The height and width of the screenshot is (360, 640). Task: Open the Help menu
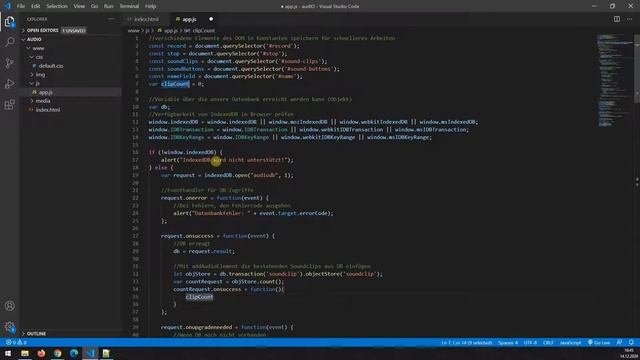click(x=151, y=6)
